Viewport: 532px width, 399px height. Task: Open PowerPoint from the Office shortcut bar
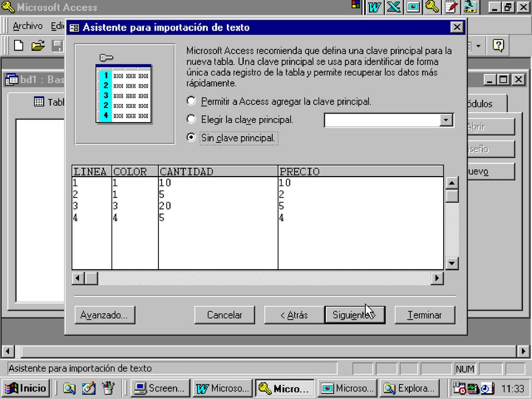click(413, 7)
